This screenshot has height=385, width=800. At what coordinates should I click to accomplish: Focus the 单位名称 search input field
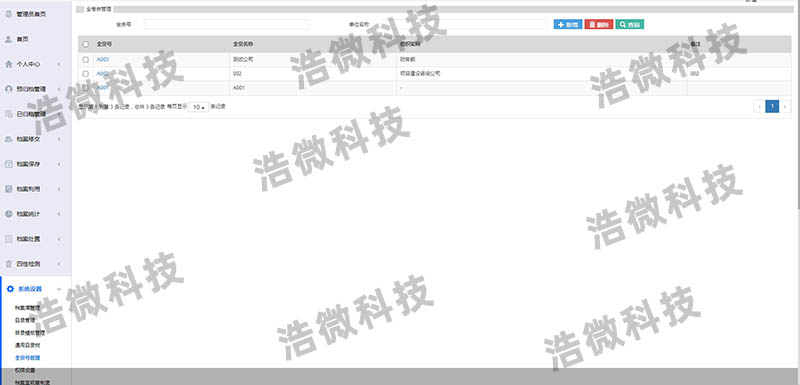[464, 24]
